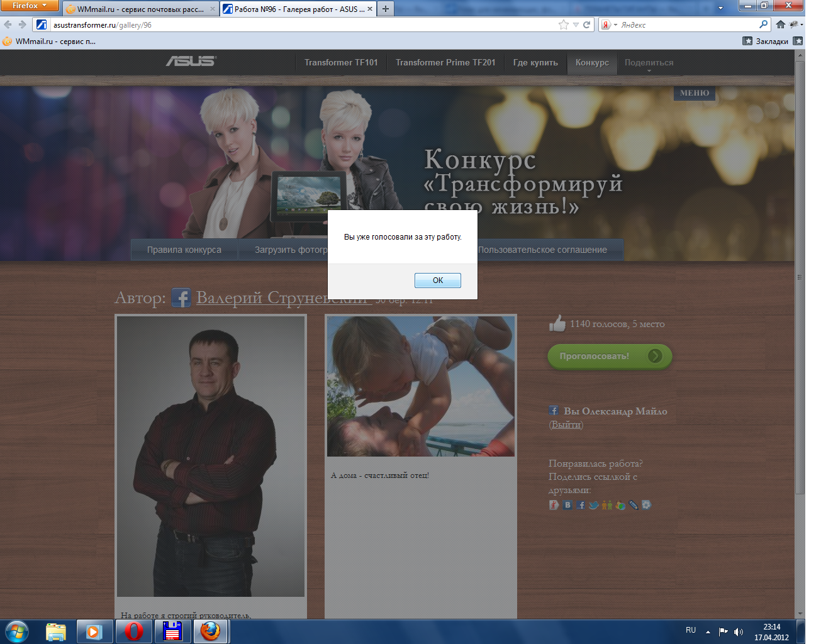Select the Конкурс menu item
838x644 pixels.
pyautogui.click(x=592, y=62)
